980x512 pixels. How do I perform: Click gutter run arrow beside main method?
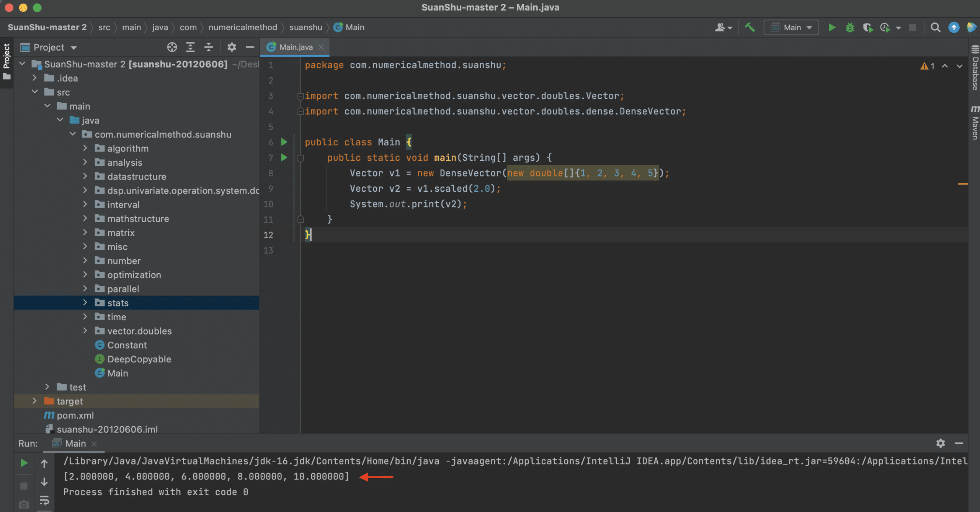pyautogui.click(x=284, y=157)
